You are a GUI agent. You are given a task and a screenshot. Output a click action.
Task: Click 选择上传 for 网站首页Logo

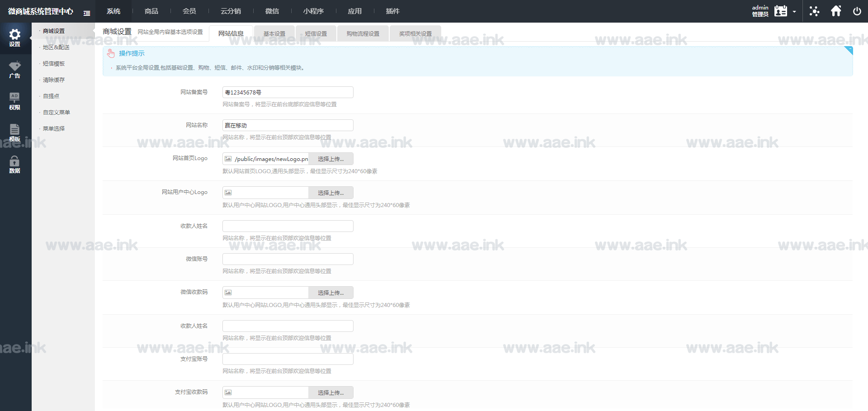(x=331, y=159)
